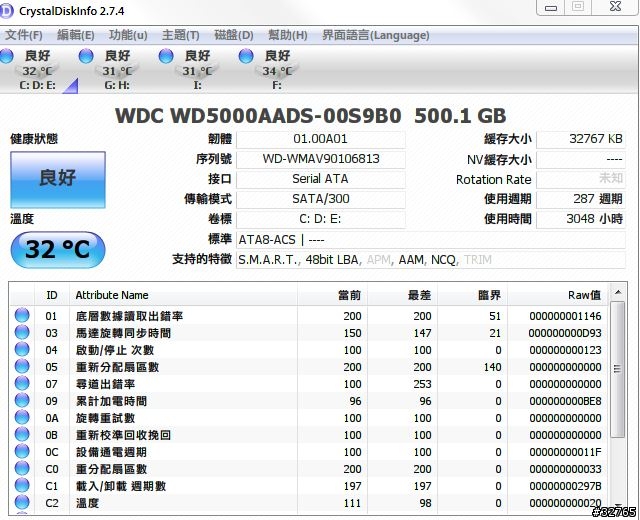Minimize the CrystalDiskInfo window
Image resolution: width=640 pixels, height=520 pixels.
coord(551,8)
